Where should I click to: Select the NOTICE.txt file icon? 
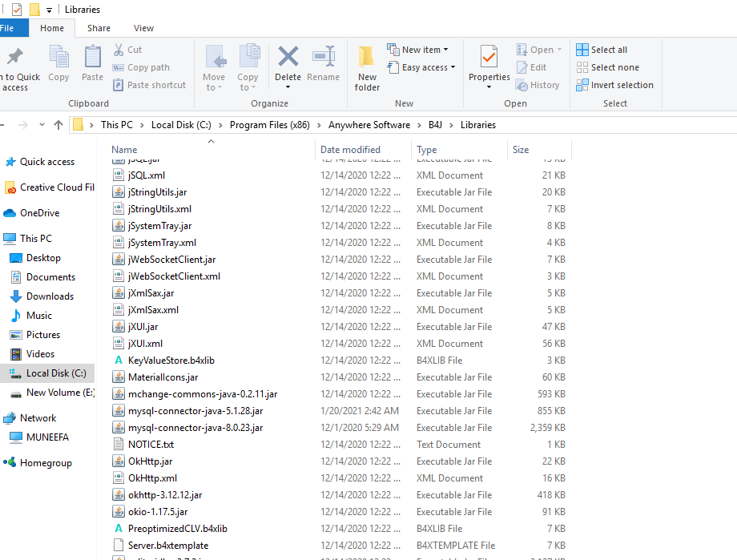point(119,445)
